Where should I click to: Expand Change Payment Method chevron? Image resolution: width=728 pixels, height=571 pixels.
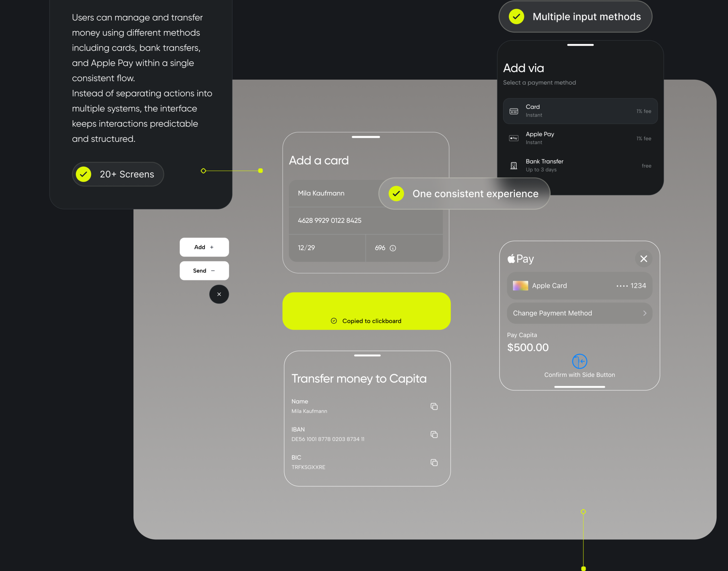[x=644, y=313]
